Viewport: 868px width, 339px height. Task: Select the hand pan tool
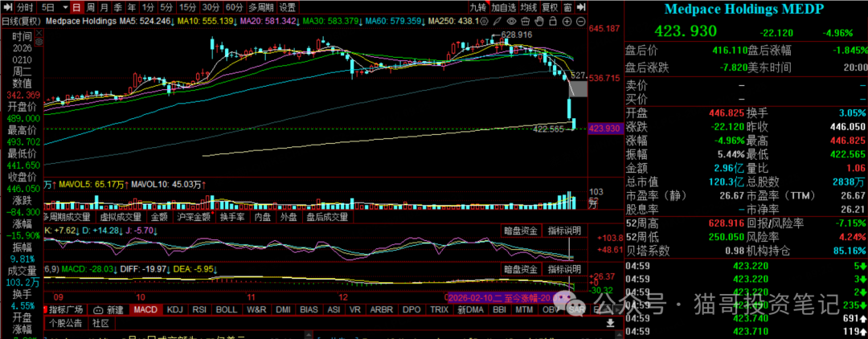click(x=540, y=21)
